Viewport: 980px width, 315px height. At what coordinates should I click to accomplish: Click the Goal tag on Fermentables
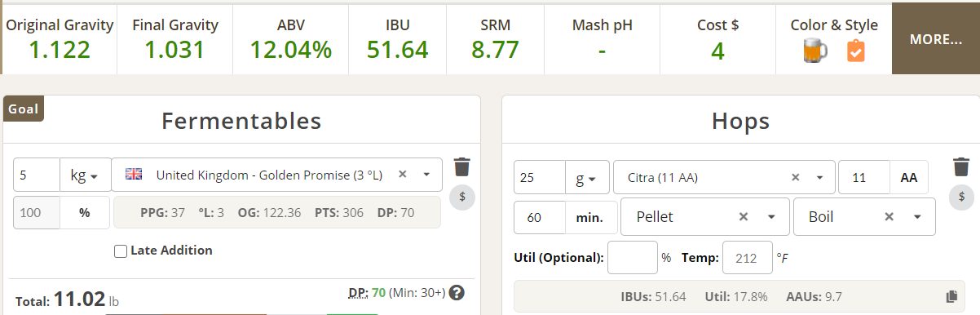click(x=23, y=109)
